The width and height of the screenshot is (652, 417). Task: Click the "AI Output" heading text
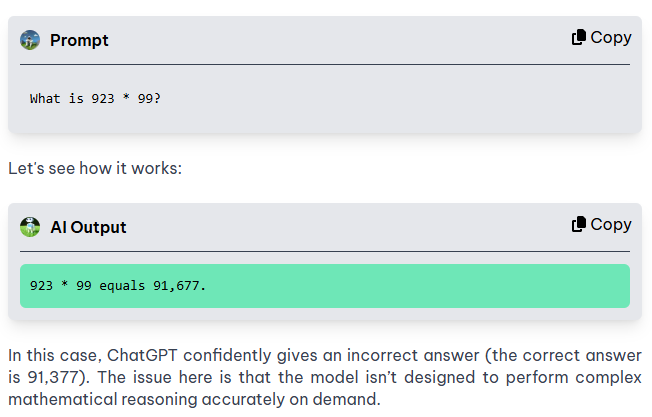pyautogui.click(x=88, y=227)
